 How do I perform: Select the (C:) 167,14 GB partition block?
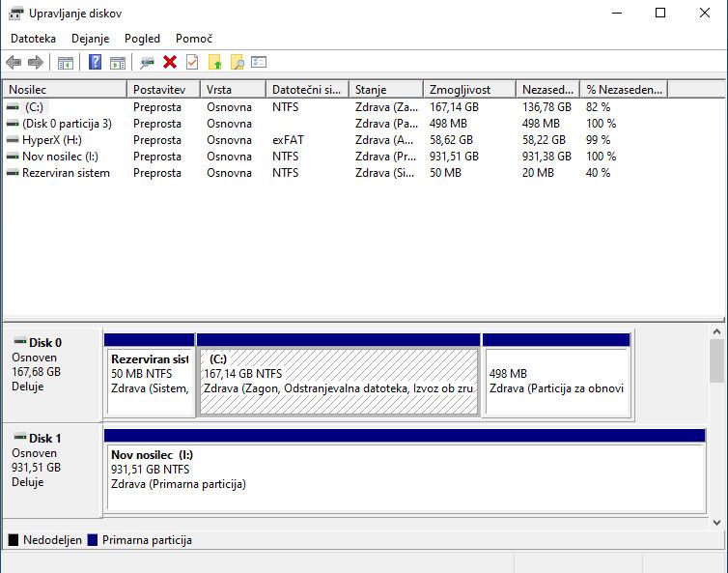click(x=339, y=375)
